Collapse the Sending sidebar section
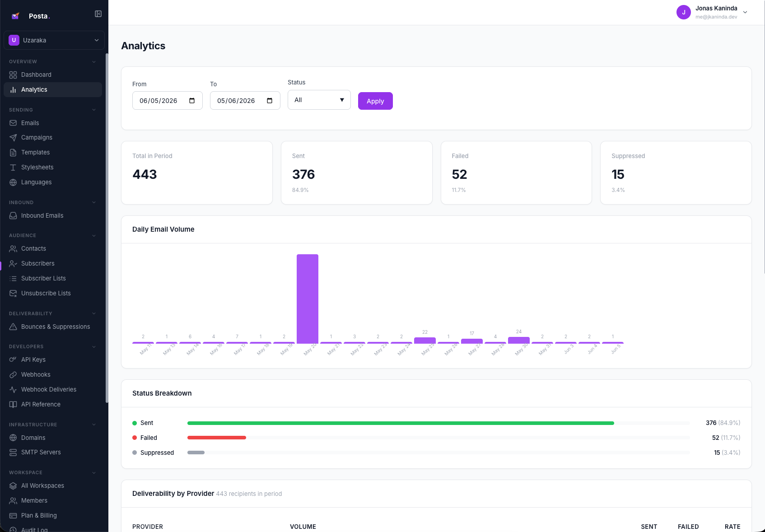Image resolution: width=765 pixels, height=532 pixels. [x=94, y=110]
